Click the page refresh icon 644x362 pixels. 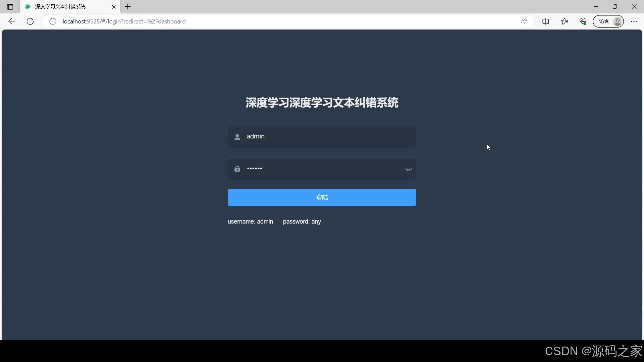coord(30,21)
